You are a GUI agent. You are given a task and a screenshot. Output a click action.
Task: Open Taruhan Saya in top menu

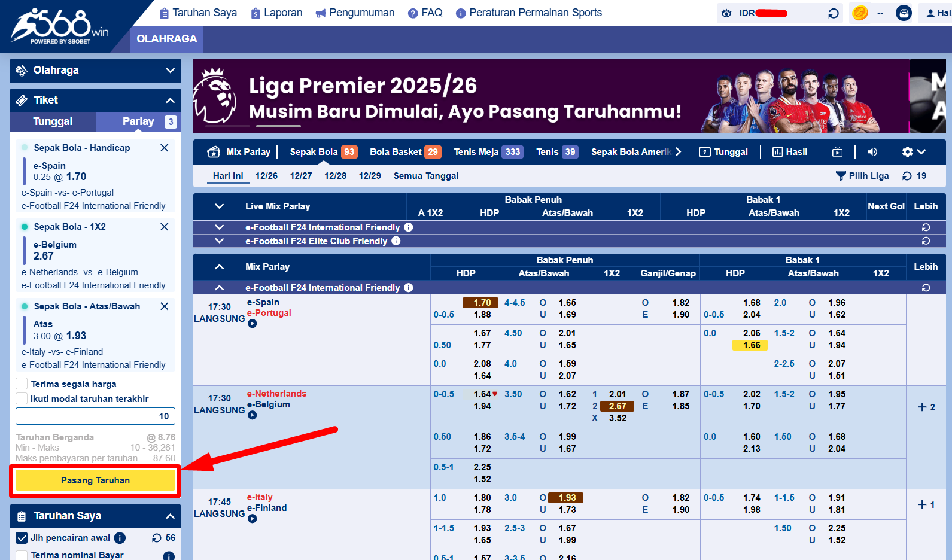point(198,13)
